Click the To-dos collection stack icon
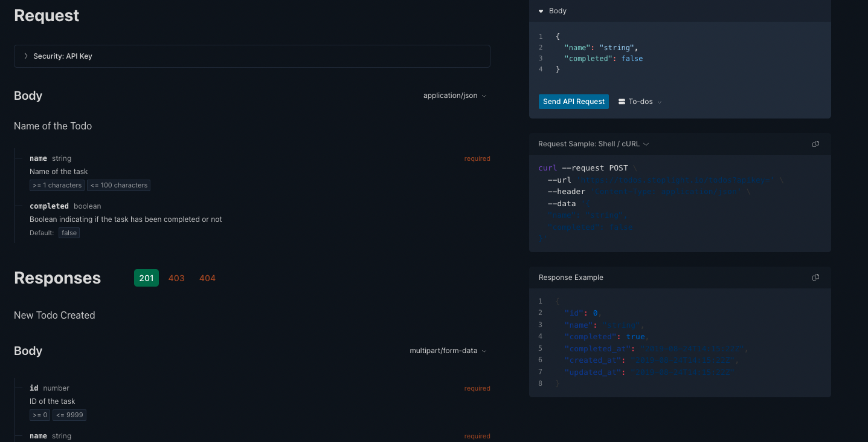The height and width of the screenshot is (442, 868). pyautogui.click(x=620, y=101)
